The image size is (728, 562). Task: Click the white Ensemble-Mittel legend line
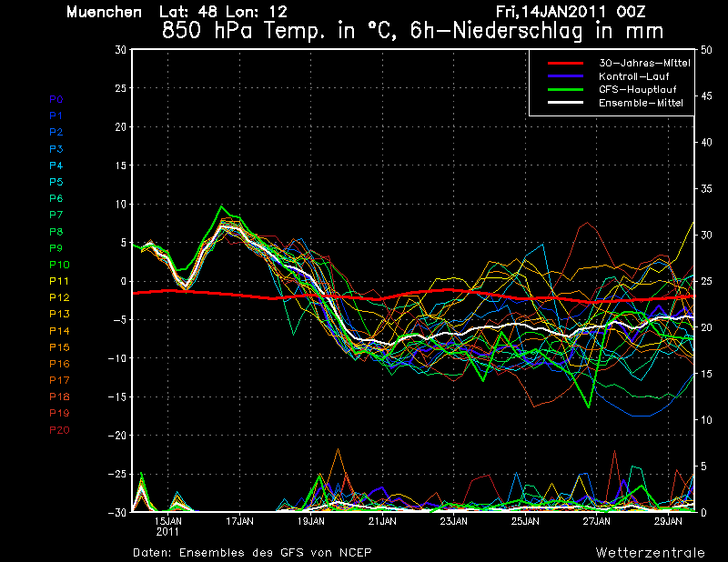pos(565,103)
